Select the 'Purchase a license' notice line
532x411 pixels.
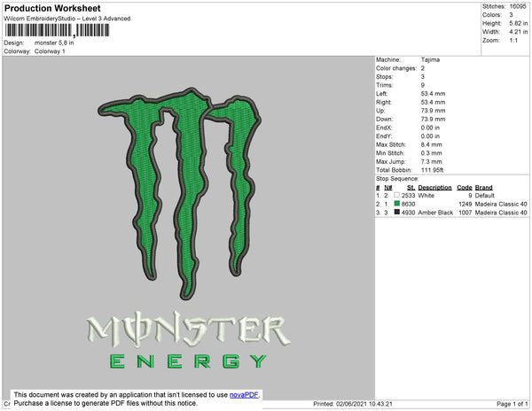(x=106, y=403)
